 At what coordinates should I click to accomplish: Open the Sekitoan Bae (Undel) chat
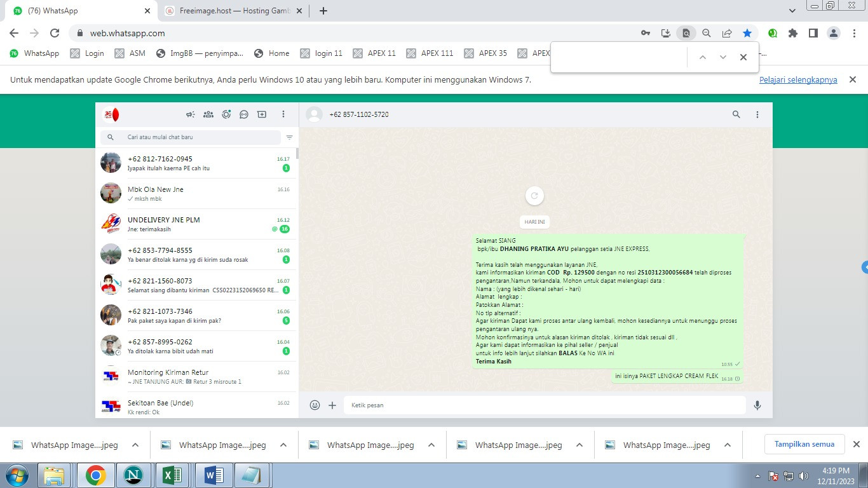196,405
